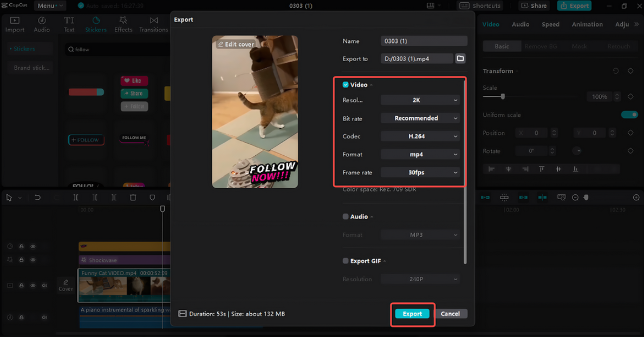Mute the piano instrumental audio track
644x337 pixels.
click(x=44, y=318)
